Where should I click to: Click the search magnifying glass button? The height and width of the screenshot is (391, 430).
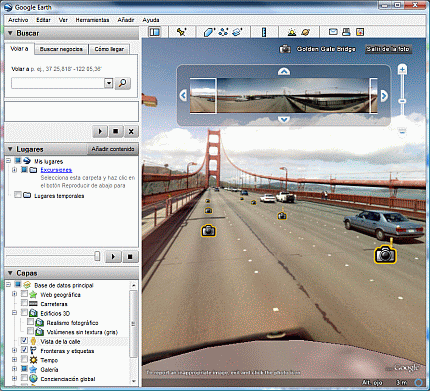123,83
